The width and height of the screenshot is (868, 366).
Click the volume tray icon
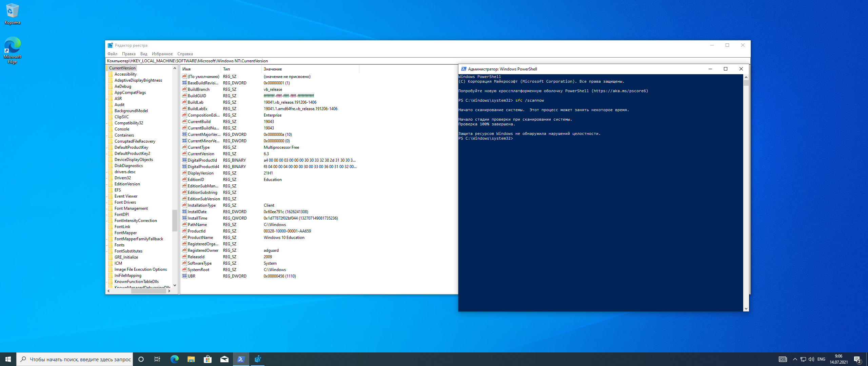[x=811, y=359]
